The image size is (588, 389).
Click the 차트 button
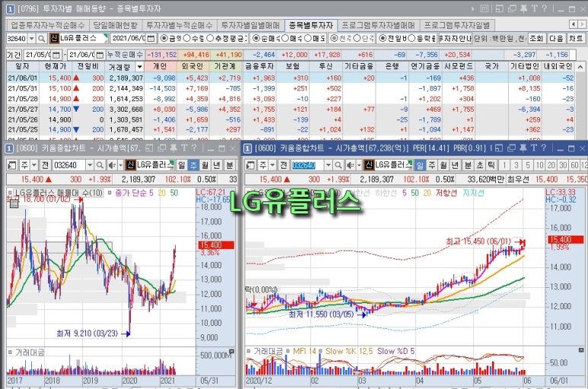point(576,39)
